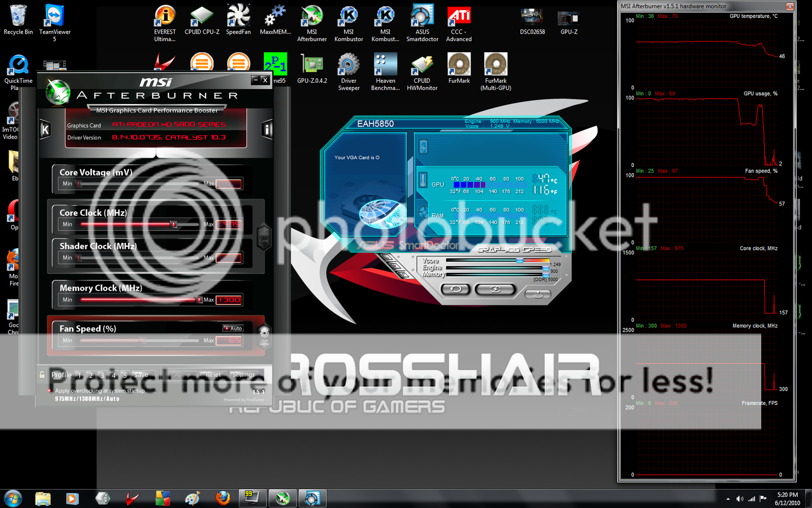This screenshot has height=508, width=812.
Task: Open the DSC02658 image file icon
Action: coord(532,21)
